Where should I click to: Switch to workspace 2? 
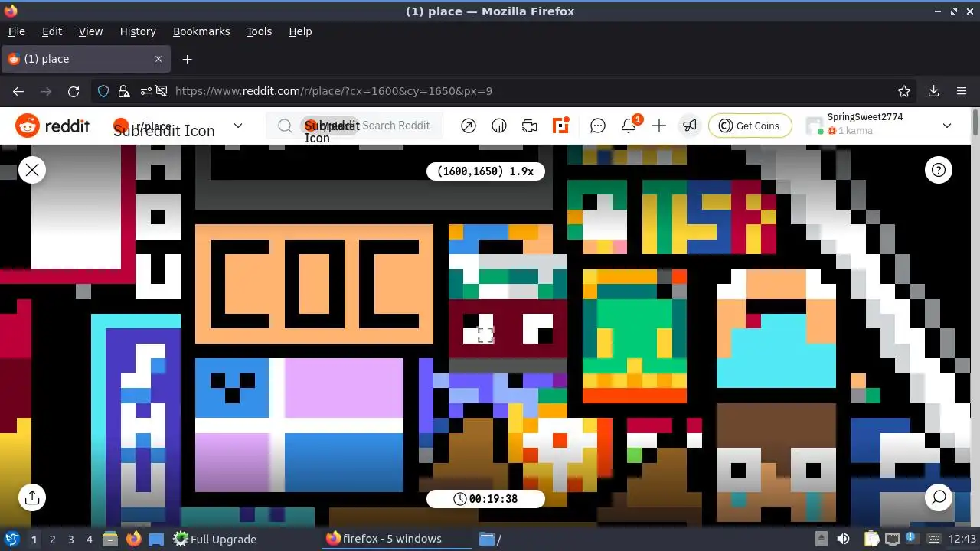[x=52, y=539]
